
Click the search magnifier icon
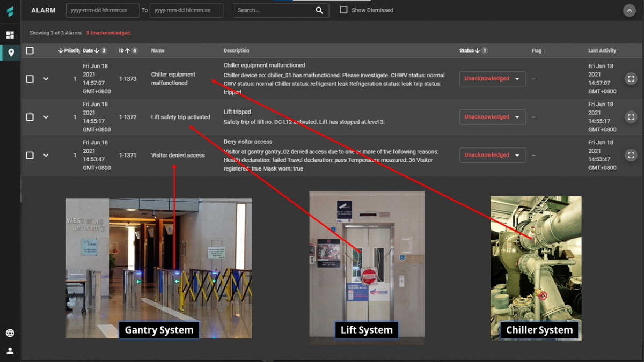319,10
